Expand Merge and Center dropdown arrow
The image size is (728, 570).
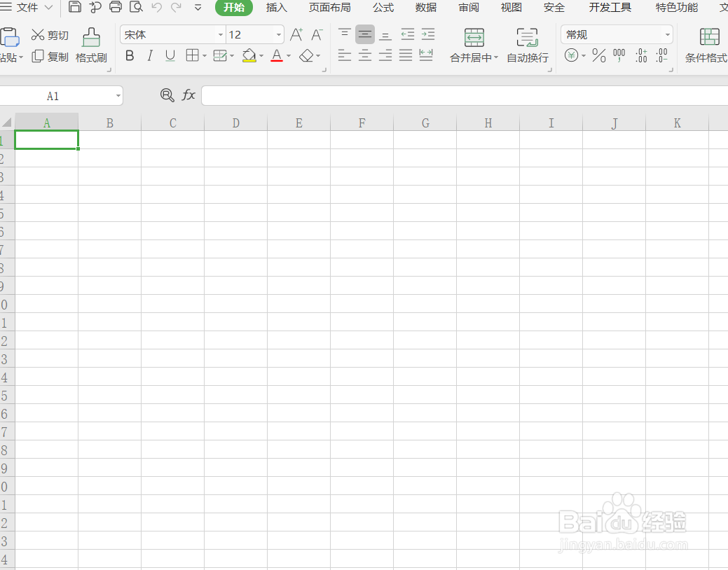[x=496, y=57]
